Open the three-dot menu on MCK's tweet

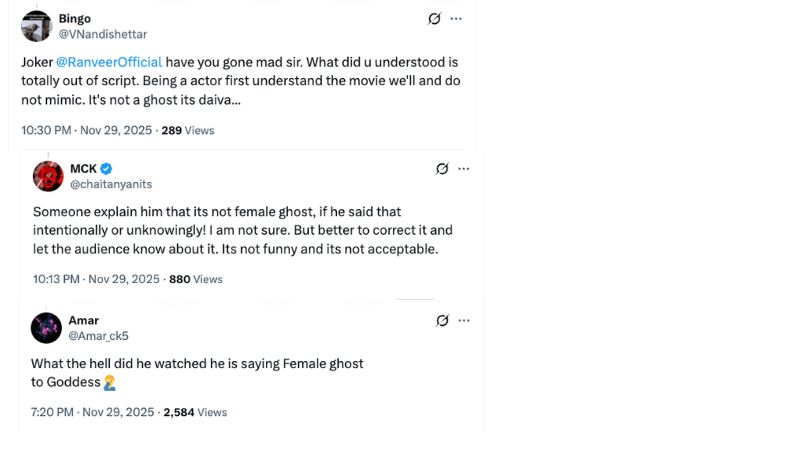tap(464, 169)
